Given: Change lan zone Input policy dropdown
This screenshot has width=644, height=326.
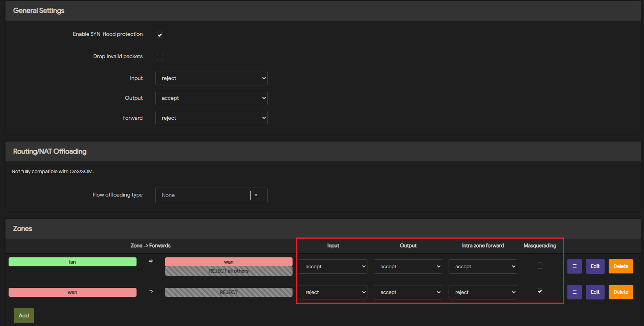Looking at the screenshot, I should click(x=333, y=266).
